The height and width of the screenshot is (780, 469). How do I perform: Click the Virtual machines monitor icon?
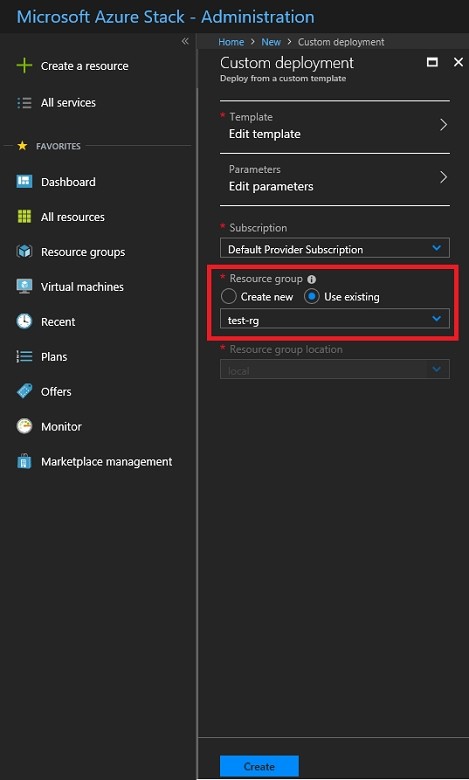24,287
